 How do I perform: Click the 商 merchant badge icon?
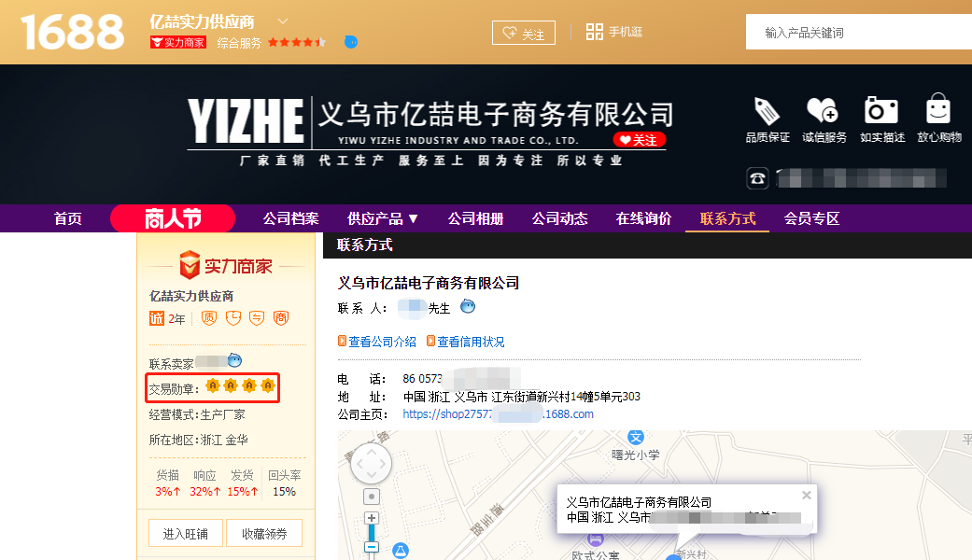coord(281,317)
